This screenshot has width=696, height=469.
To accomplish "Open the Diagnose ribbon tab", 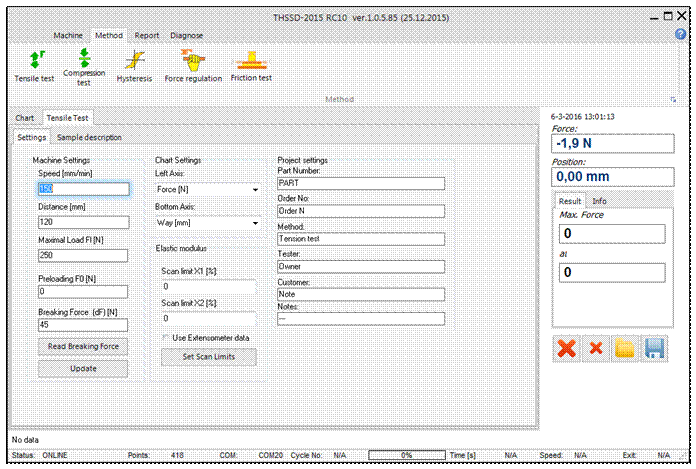I will click(186, 35).
